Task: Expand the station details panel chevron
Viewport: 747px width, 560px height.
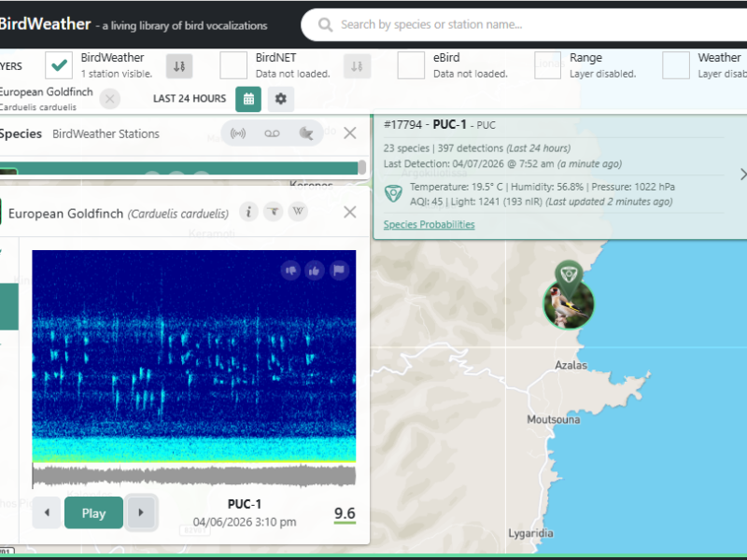Action: 741,174
